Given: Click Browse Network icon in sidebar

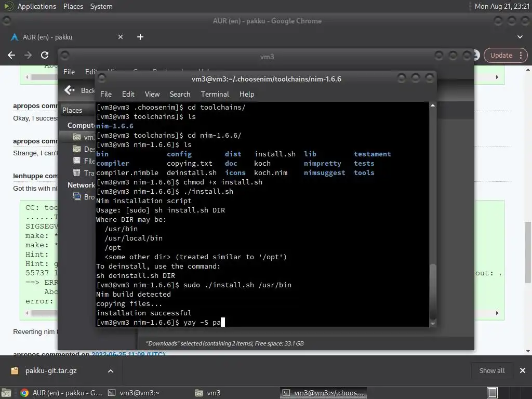Looking at the screenshot, I should pyautogui.click(x=77, y=197).
